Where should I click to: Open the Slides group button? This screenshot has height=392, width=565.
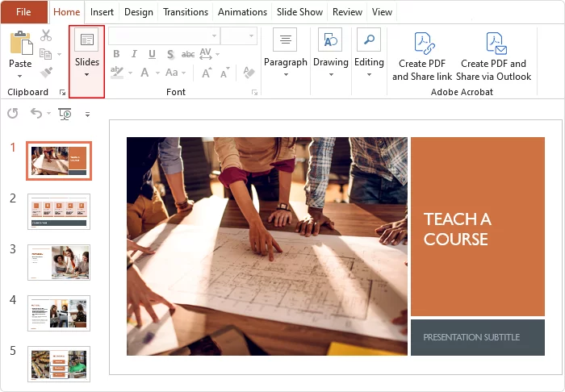pos(87,61)
